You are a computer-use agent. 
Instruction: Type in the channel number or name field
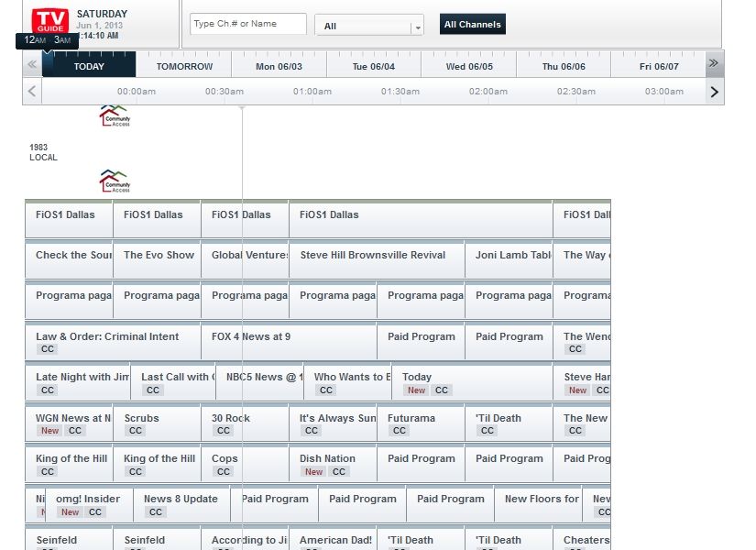click(x=248, y=24)
